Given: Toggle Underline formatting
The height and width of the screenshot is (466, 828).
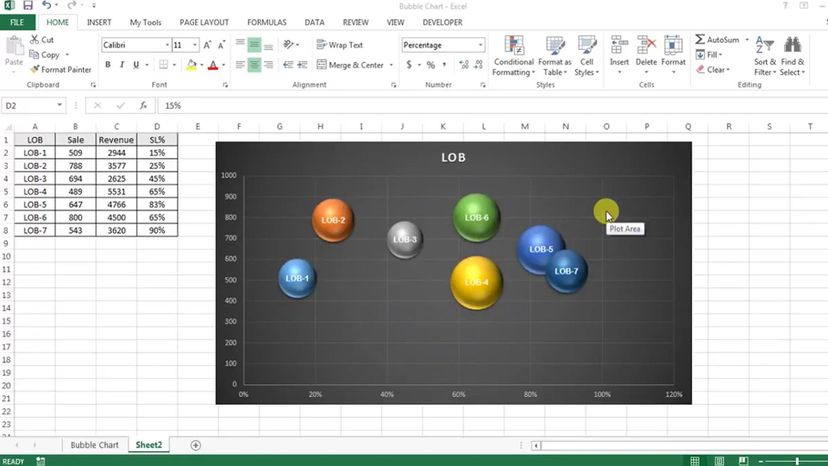Looking at the screenshot, I should coord(136,64).
